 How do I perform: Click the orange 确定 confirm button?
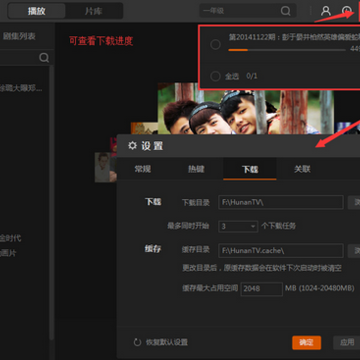click(x=306, y=342)
